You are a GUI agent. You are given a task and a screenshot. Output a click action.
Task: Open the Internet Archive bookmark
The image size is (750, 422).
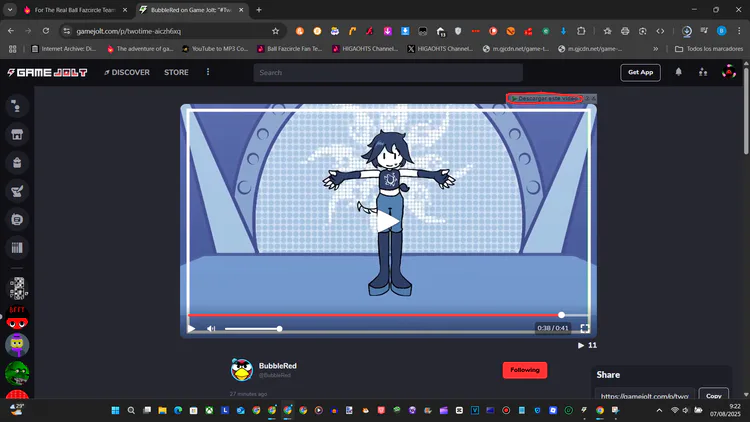pyautogui.click(x=63, y=49)
